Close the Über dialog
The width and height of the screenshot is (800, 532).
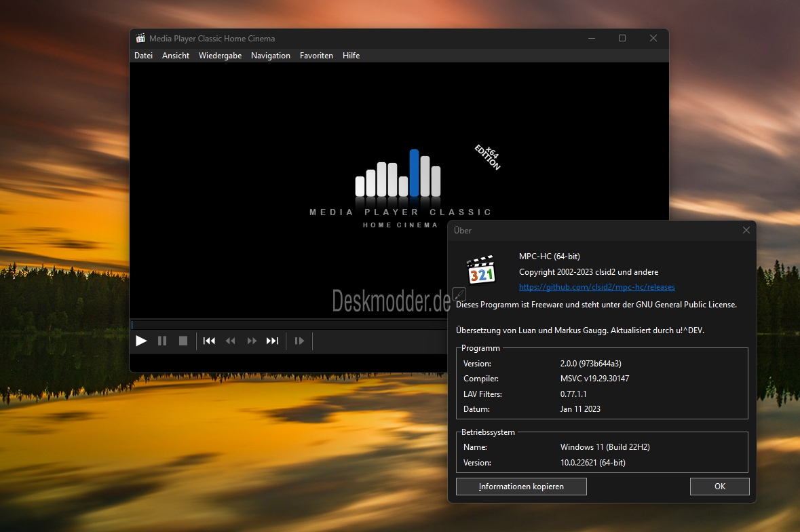coord(746,230)
